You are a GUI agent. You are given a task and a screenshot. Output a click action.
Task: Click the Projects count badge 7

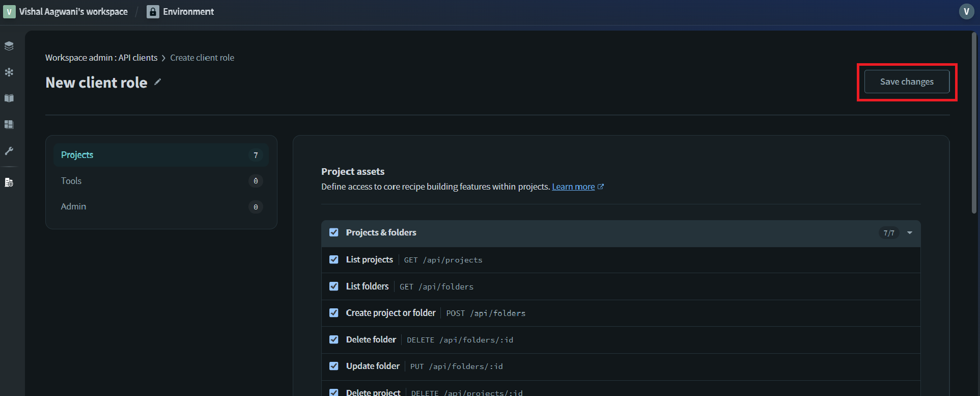tap(256, 155)
